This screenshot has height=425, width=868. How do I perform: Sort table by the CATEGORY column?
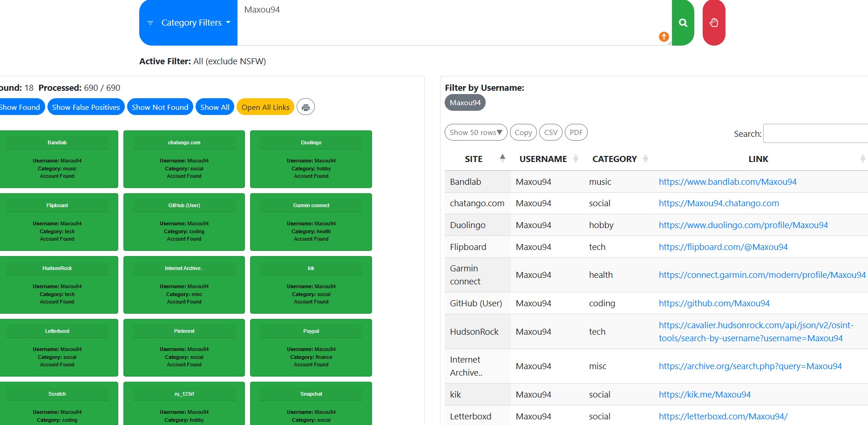click(x=614, y=159)
